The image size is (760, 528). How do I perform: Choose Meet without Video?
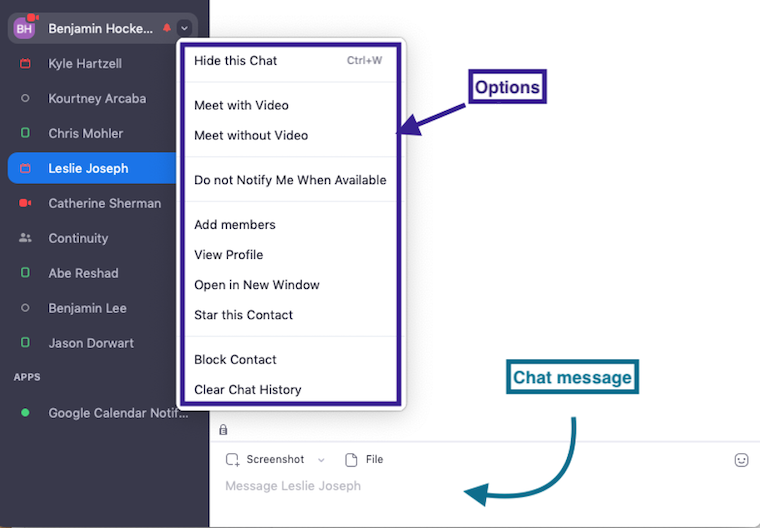[251, 136]
